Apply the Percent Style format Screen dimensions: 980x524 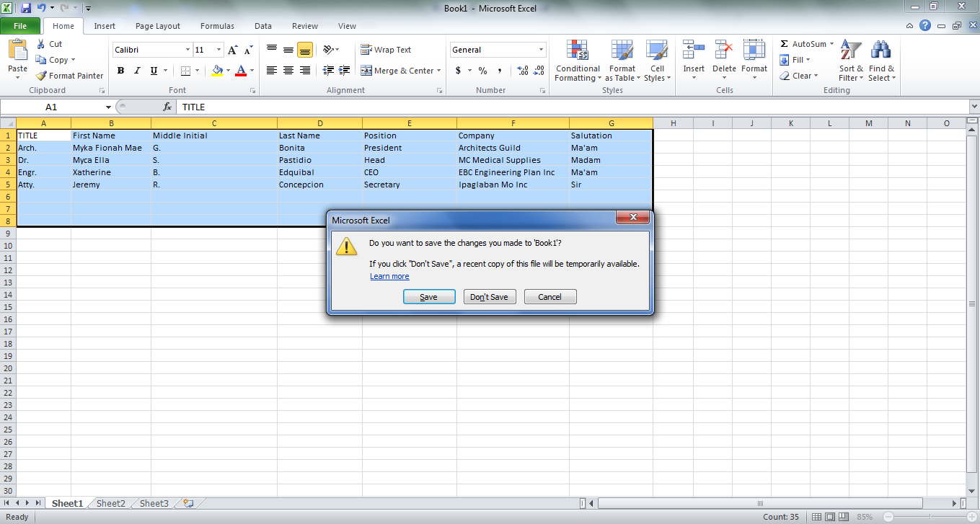pyautogui.click(x=482, y=71)
